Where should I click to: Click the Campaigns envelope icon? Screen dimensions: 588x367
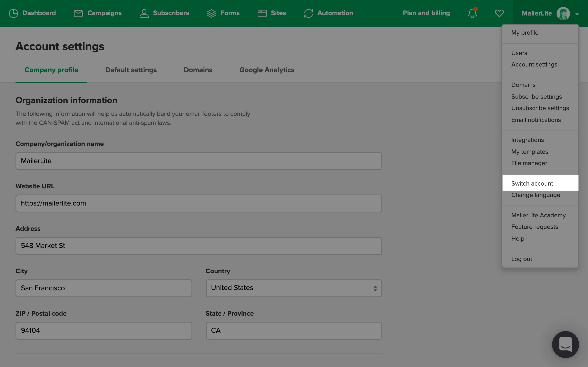pos(78,13)
